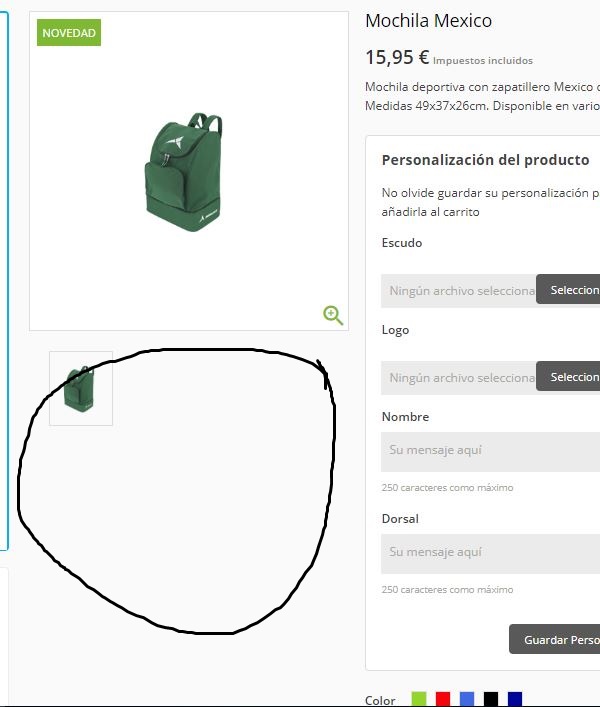Click the Personalización del producto heading

[x=485, y=160]
